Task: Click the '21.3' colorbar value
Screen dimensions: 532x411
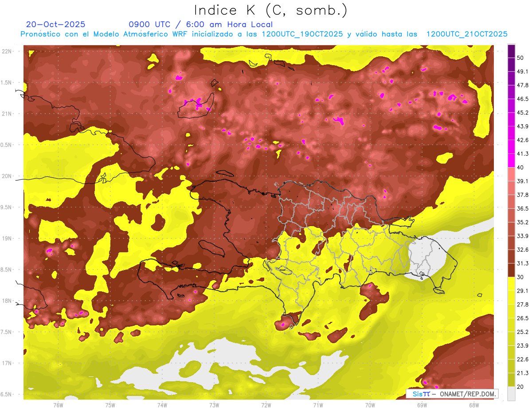Action: [523, 373]
